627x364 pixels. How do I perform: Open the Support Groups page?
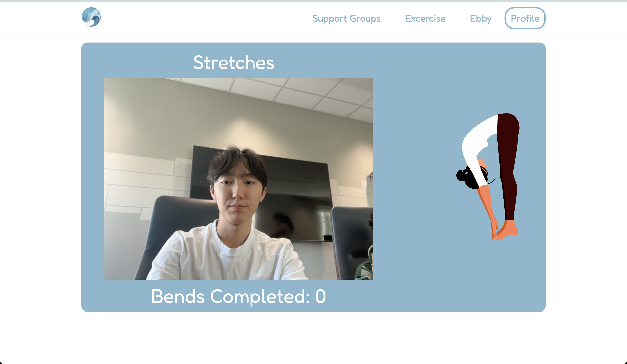click(x=346, y=18)
